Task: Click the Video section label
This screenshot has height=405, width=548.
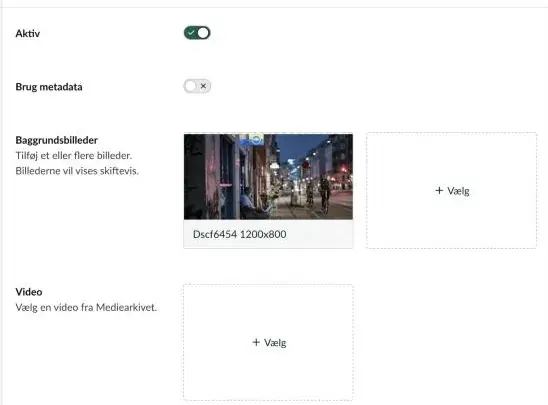Action: click(29, 292)
